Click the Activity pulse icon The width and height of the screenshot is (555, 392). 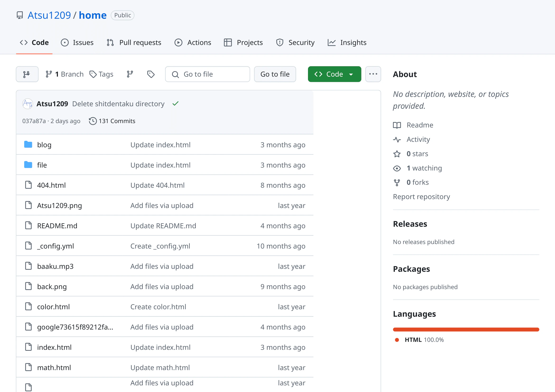tap(397, 139)
